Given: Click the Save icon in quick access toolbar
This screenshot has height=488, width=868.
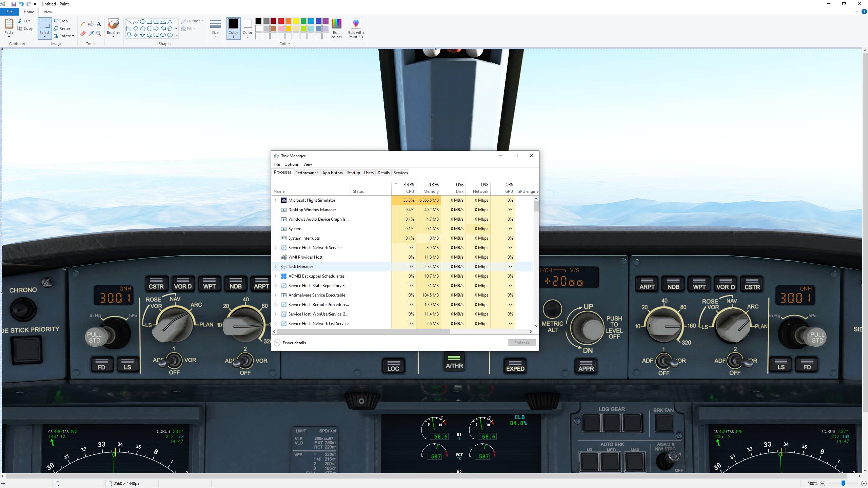Looking at the screenshot, I should (14, 4).
